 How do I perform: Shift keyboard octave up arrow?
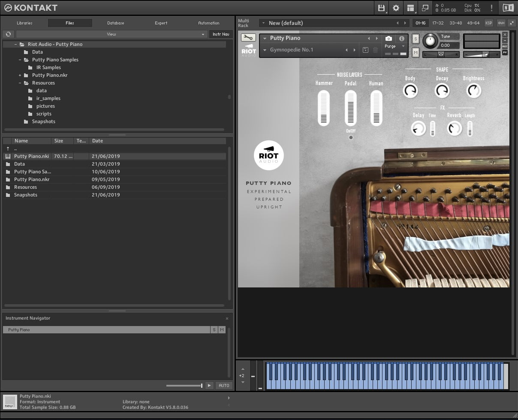click(x=243, y=369)
